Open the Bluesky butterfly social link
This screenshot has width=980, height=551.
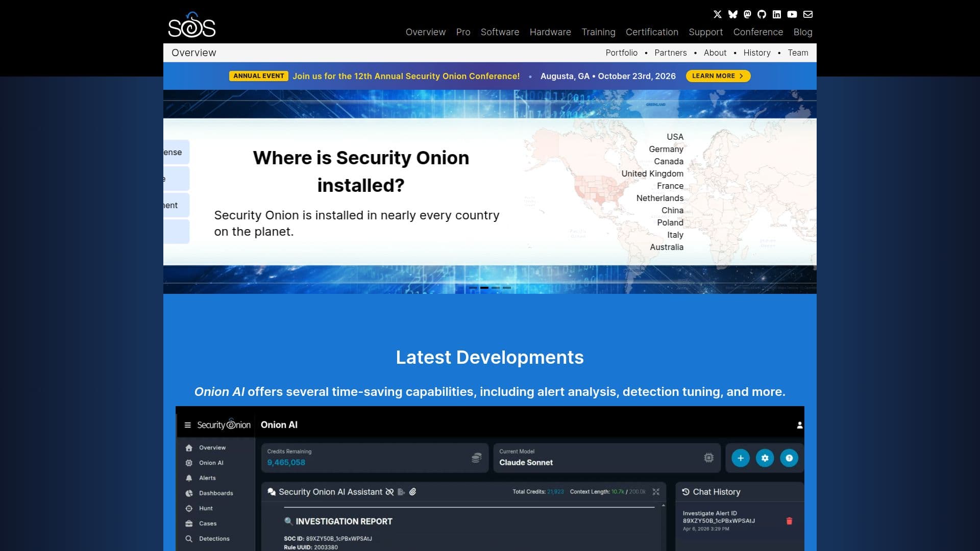tap(732, 14)
